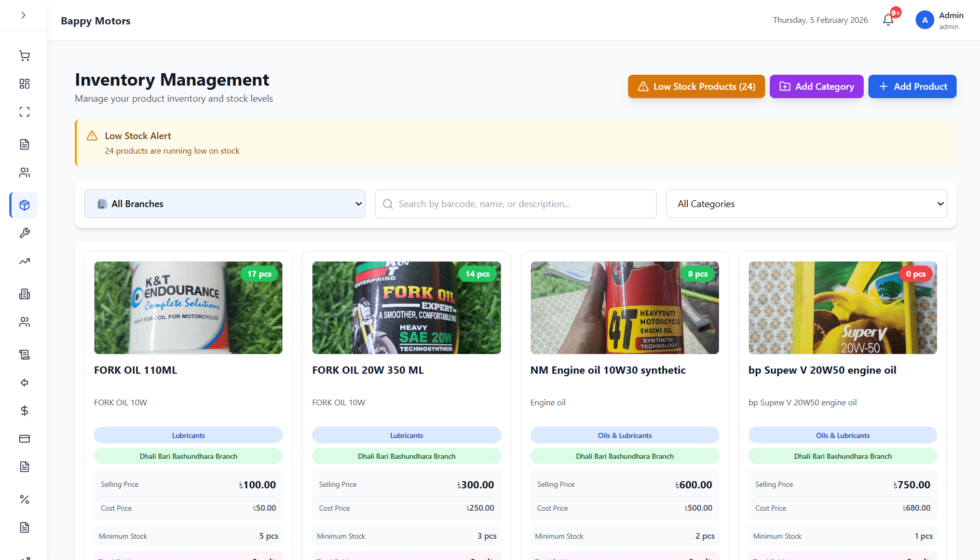The image size is (980, 560).
Task: Click Oils & Lubricants tag on bp Supew V
Action: (842, 435)
